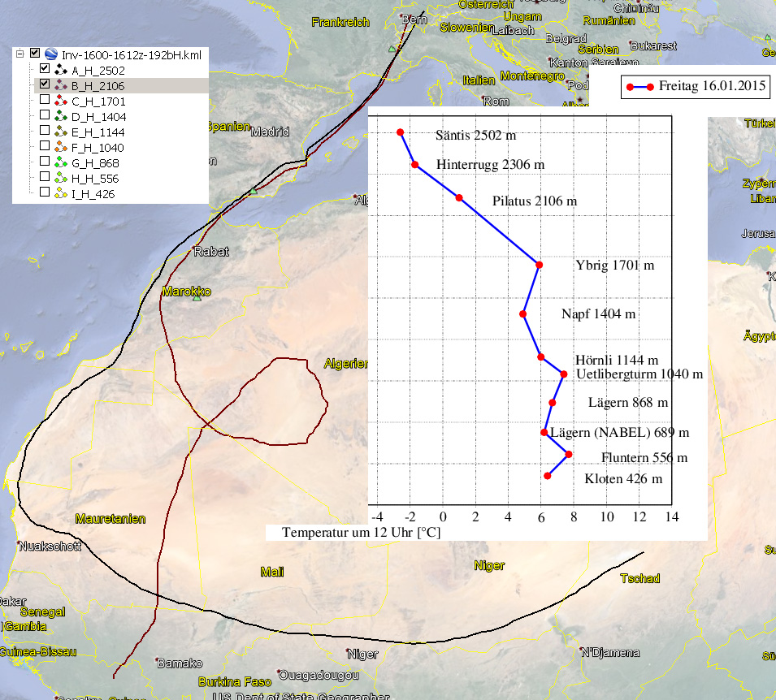Enable the H_H_556 trajectory checkbox
Viewport: 776px width, 700px height.
click(x=45, y=176)
